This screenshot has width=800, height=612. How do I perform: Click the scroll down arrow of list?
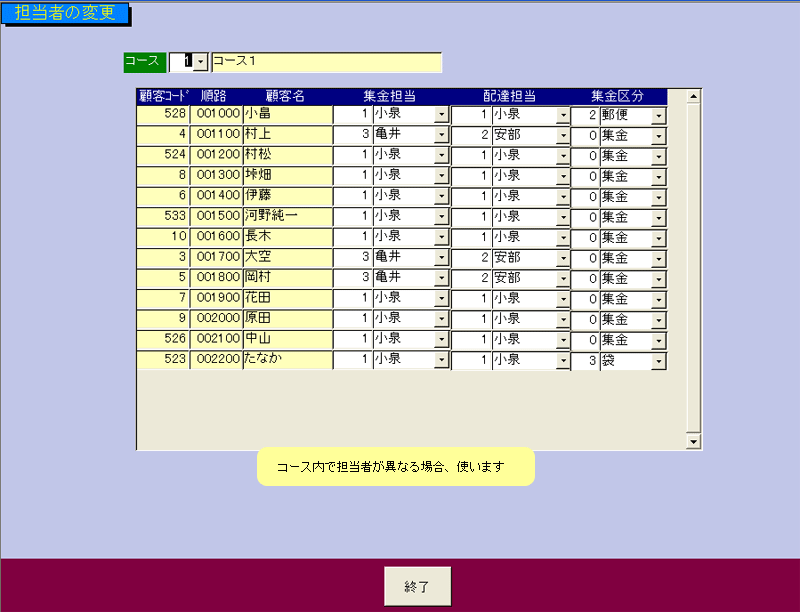[x=693, y=442]
